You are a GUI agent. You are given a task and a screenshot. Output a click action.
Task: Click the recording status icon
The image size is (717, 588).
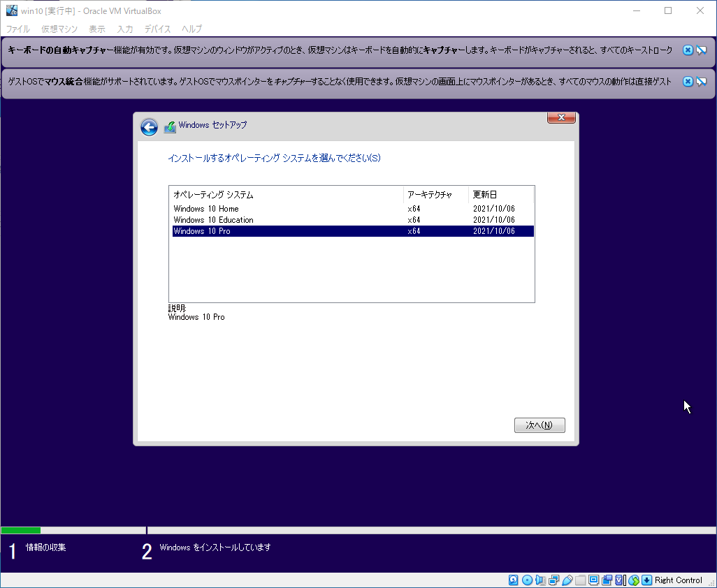pyautogui.click(x=607, y=580)
